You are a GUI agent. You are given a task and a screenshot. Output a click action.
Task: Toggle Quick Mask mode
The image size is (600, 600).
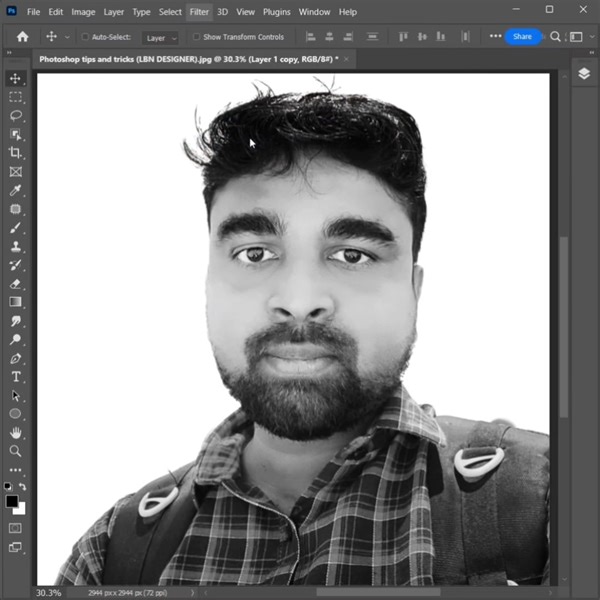coord(15,528)
